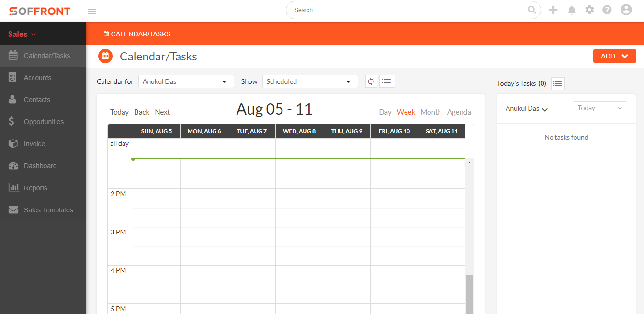Image resolution: width=644 pixels, height=314 pixels.
Task: Click the Opportunities dollar icon
Action: click(12, 122)
